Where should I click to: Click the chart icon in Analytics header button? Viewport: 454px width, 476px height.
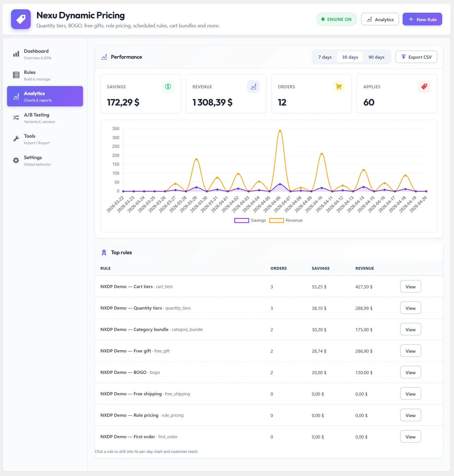[370, 19]
